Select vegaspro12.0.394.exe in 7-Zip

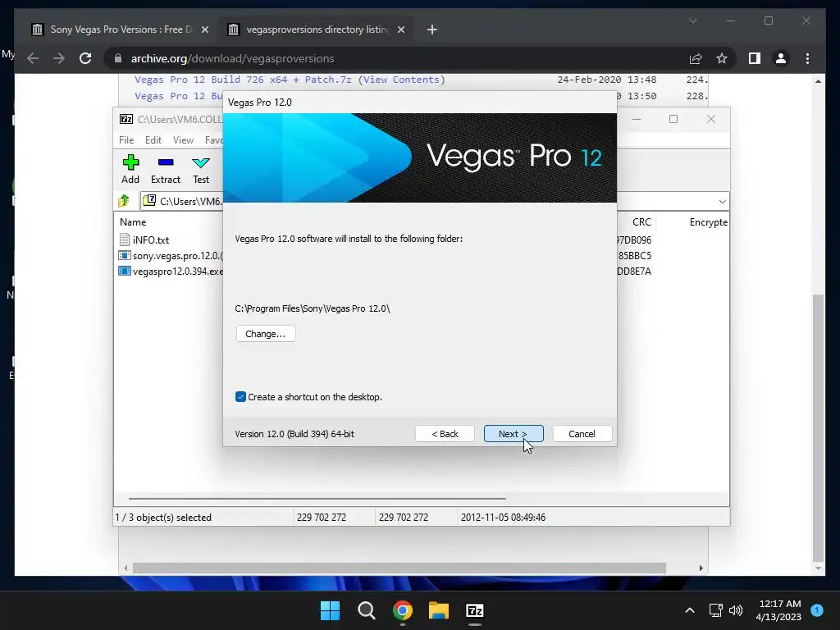(171, 271)
